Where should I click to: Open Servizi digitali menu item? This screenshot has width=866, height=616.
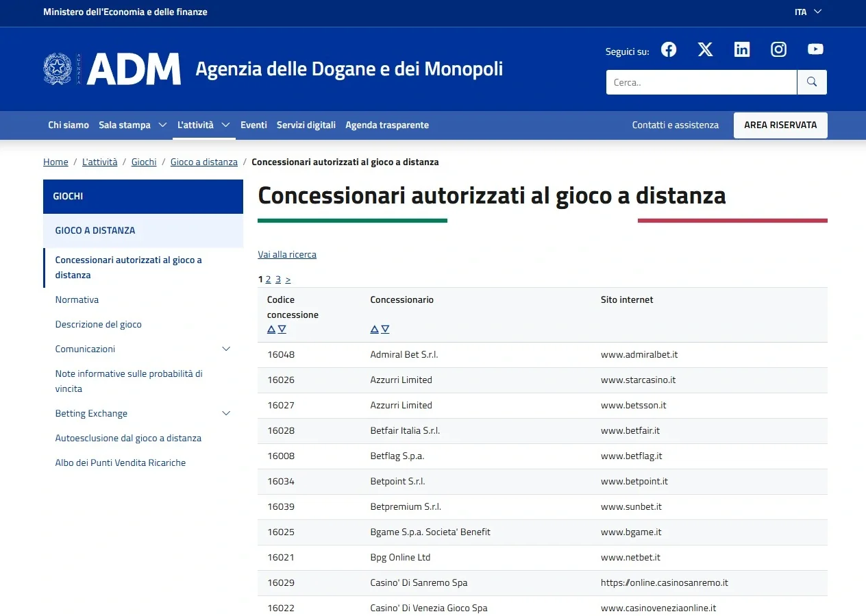[x=306, y=125]
